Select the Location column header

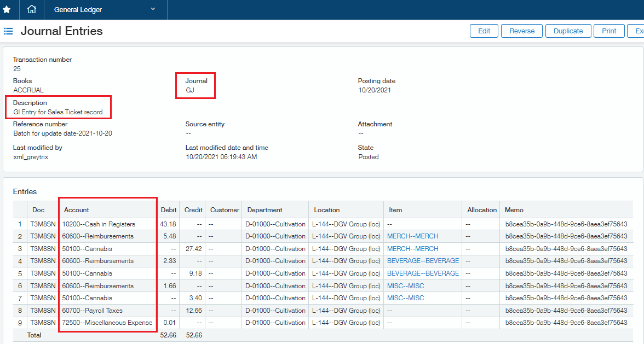pyautogui.click(x=327, y=210)
